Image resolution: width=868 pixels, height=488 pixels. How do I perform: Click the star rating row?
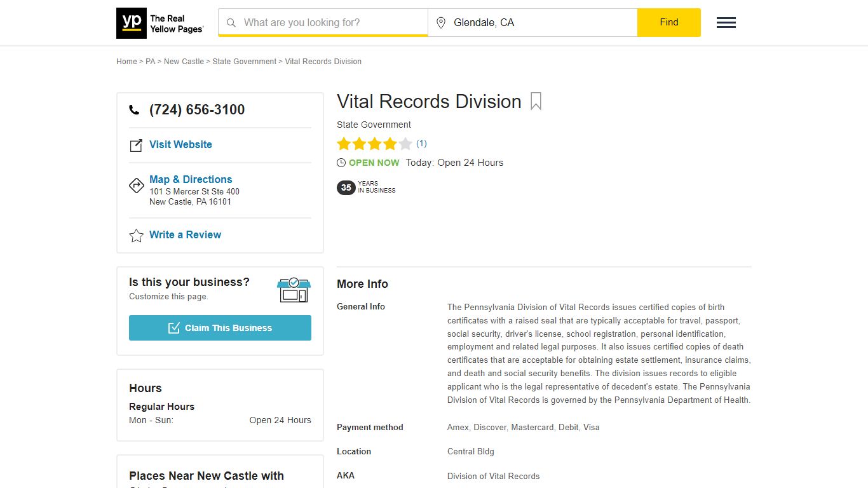pos(374,144)
